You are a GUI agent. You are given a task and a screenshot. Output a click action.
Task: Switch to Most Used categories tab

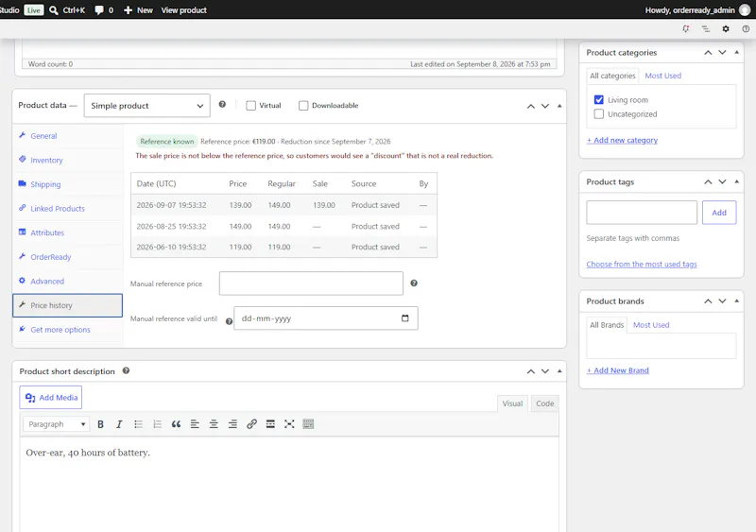click(x=663, y=76)
